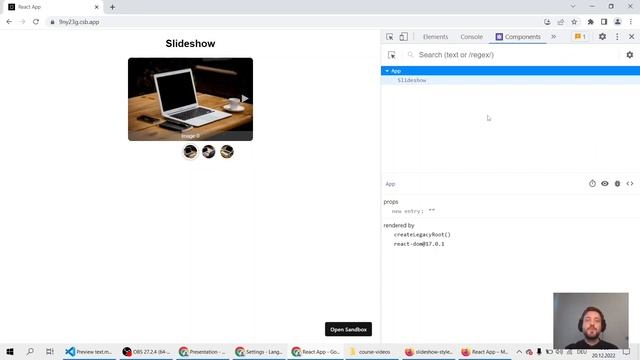Toggle the browser side panel
The image size is (640, 360).
point(604,22)
